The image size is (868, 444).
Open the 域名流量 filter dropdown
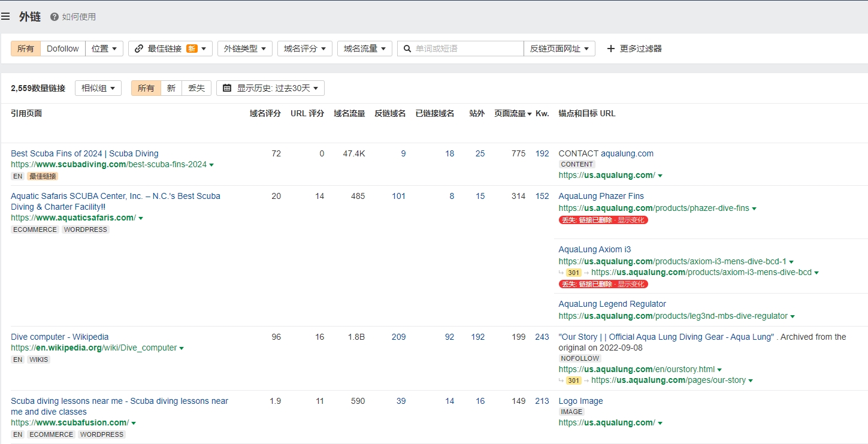pyautogui.click(x=365, y=49)
